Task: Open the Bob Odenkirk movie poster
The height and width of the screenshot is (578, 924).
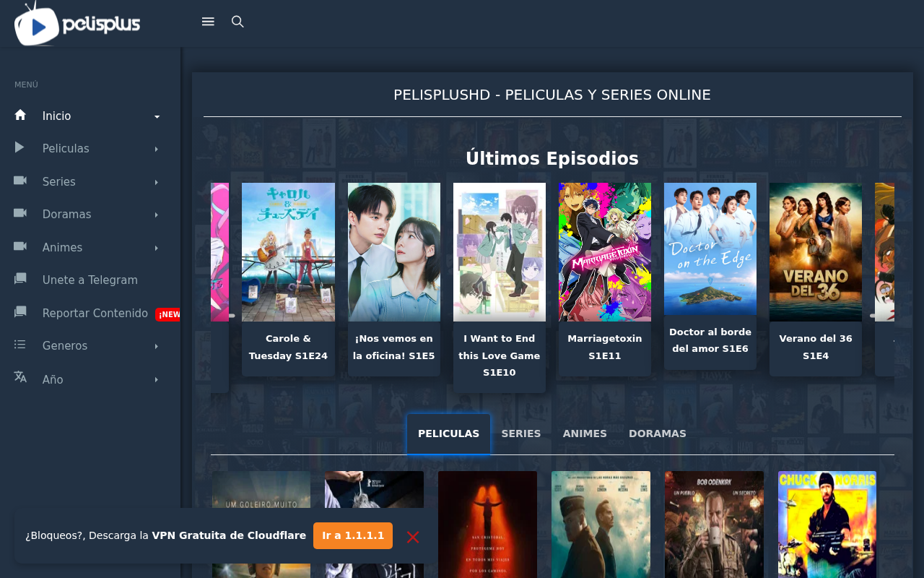Action: click(714, 525)
